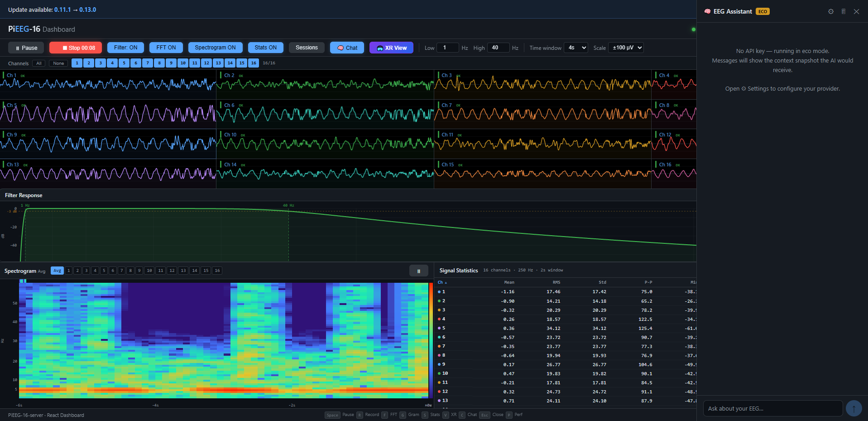Click the Ask about your EEG input
Image resolution: width=868 pixels, height=421 pixels.
(772, 408)
